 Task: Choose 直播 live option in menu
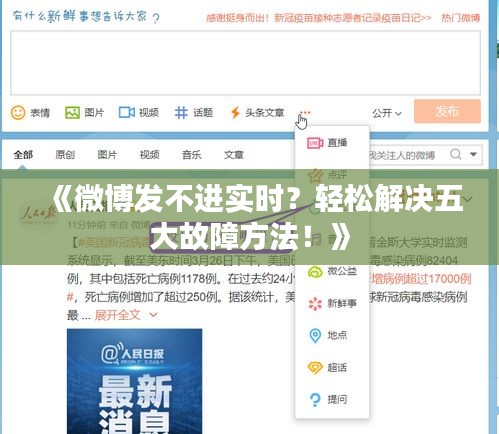pyautogui.click(x=327, y=143)
